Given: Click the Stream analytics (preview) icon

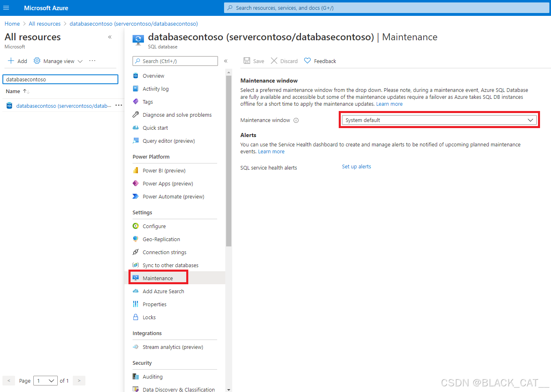Looking at the screenshot, I should pyautogui.click(x=136, y=347).
